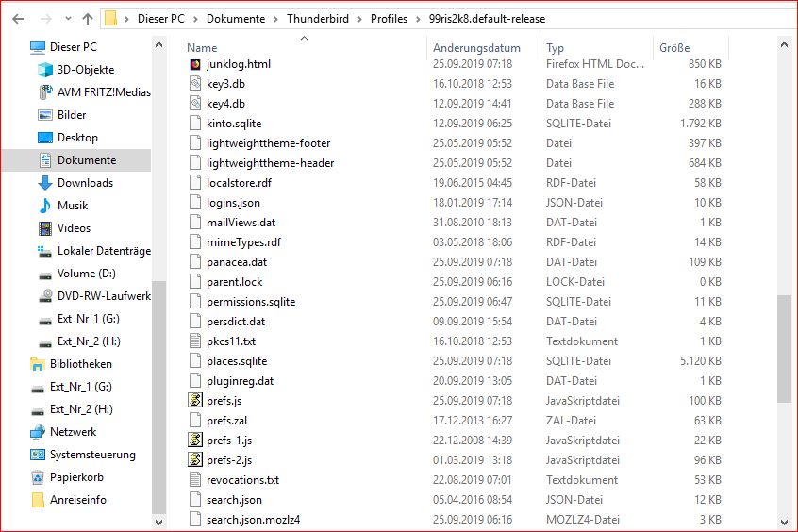Image resolution: width=798 pixels, height=532 pixels.
Task: Select Dokumente in sidebar
Action: [x=87, y=160]
